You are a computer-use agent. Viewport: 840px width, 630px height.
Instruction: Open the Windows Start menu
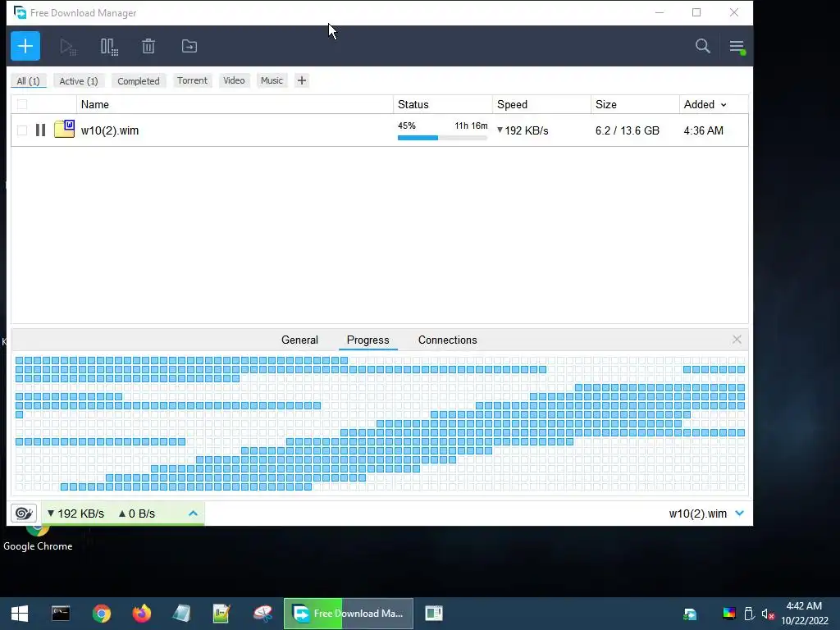[x=20, y=614]
